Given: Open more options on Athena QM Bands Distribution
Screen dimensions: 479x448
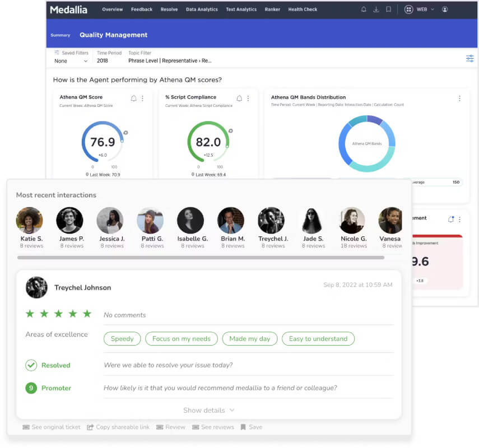Looking at the screenshot, I should click(x=459, y=99).
